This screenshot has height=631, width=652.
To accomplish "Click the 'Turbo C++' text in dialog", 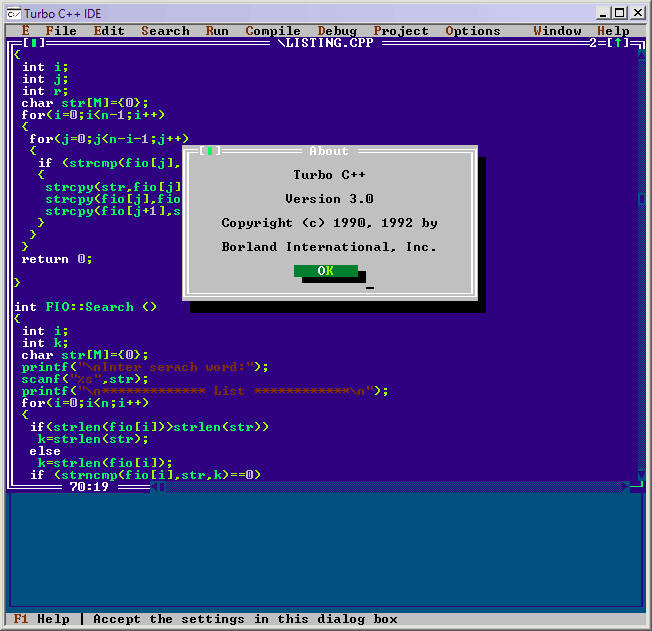I will pos(329,175).
